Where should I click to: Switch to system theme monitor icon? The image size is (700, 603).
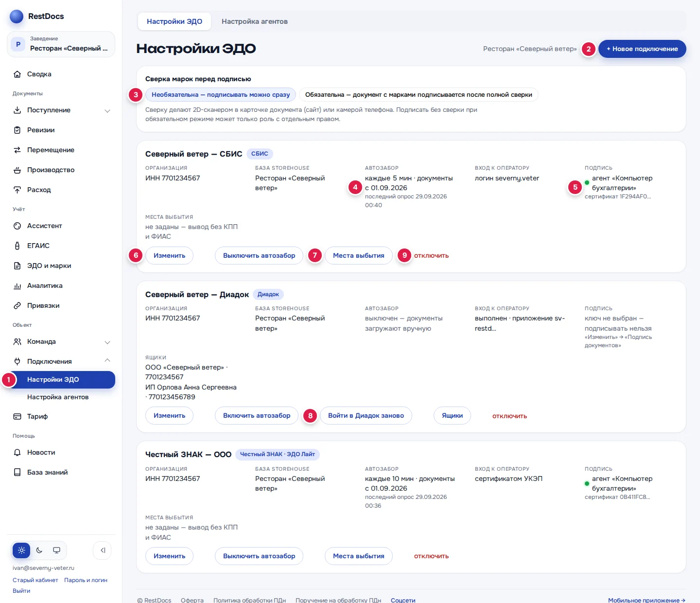click(57, 550)
